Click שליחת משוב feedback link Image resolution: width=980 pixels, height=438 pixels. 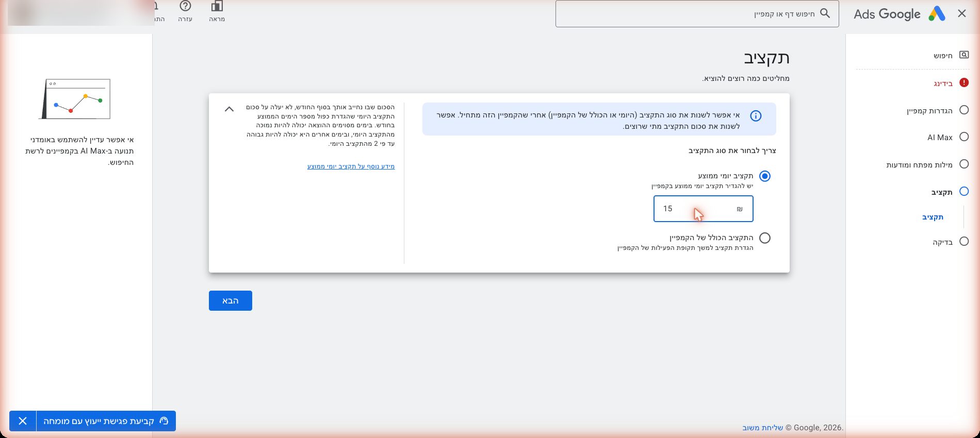click(762, 428)
